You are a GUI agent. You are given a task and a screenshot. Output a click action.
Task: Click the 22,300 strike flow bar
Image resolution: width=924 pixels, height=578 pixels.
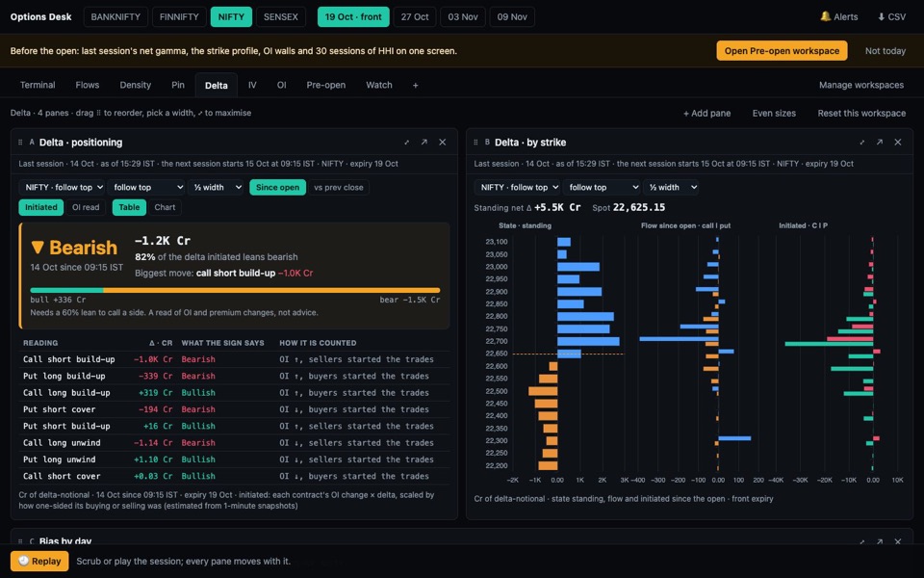734,438
